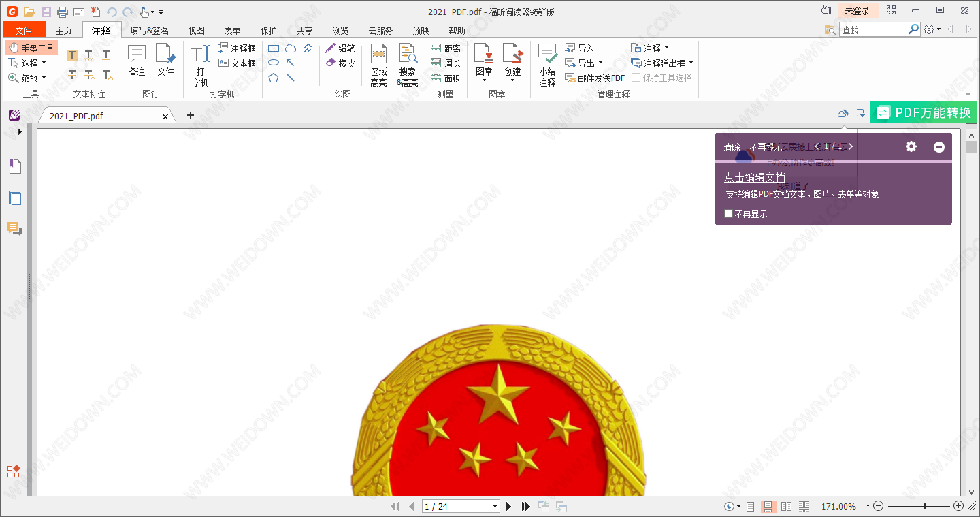The height and width of the screenshot is (517, 980).
Task: Switch to the 主页 ribbon tab
Action: pyautogui.click(x=64, y=31)
